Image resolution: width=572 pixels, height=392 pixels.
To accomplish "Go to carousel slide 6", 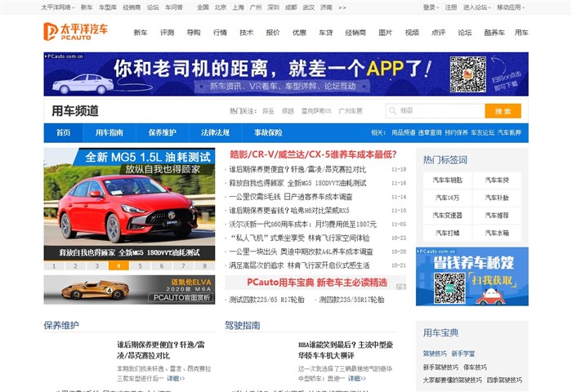I will pos(162,266).
